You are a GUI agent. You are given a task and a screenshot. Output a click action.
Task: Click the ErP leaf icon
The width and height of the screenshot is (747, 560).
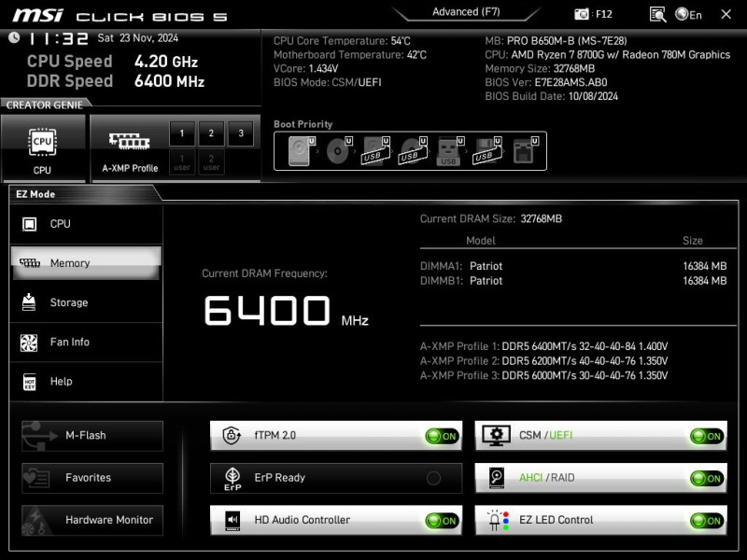(x=233, y=478)
